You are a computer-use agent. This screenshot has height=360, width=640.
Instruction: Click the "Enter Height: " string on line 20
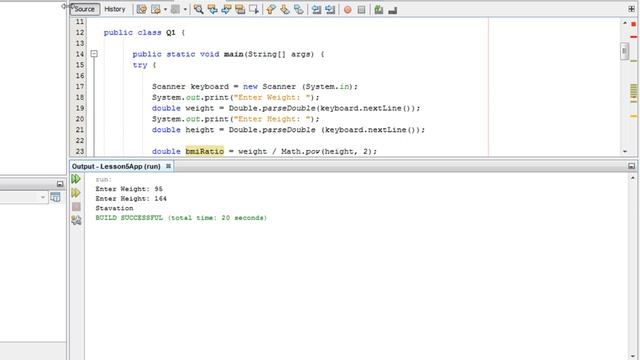click(272, 119)
